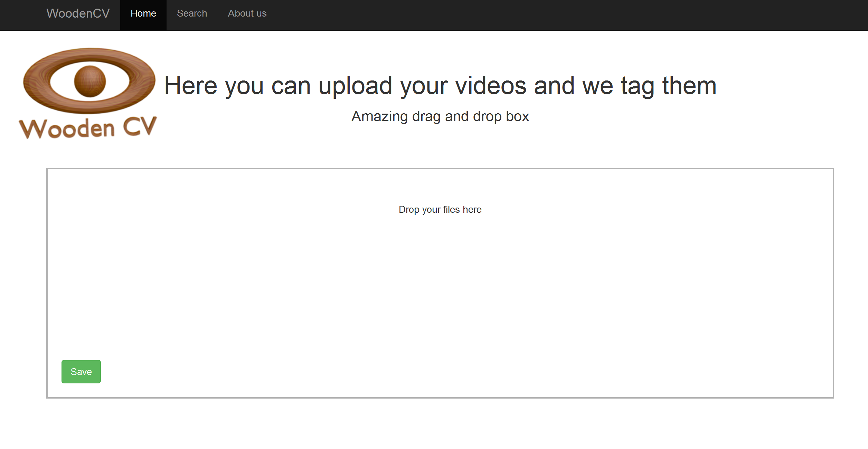Click the wooden ball pupil in logo

(90, 81)
